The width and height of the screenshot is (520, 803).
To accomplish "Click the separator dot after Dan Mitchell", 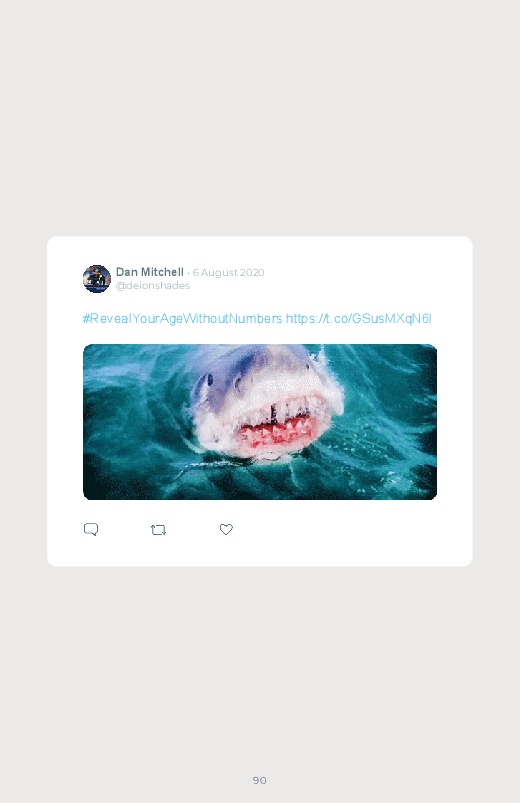I will [x=189, y=273].
